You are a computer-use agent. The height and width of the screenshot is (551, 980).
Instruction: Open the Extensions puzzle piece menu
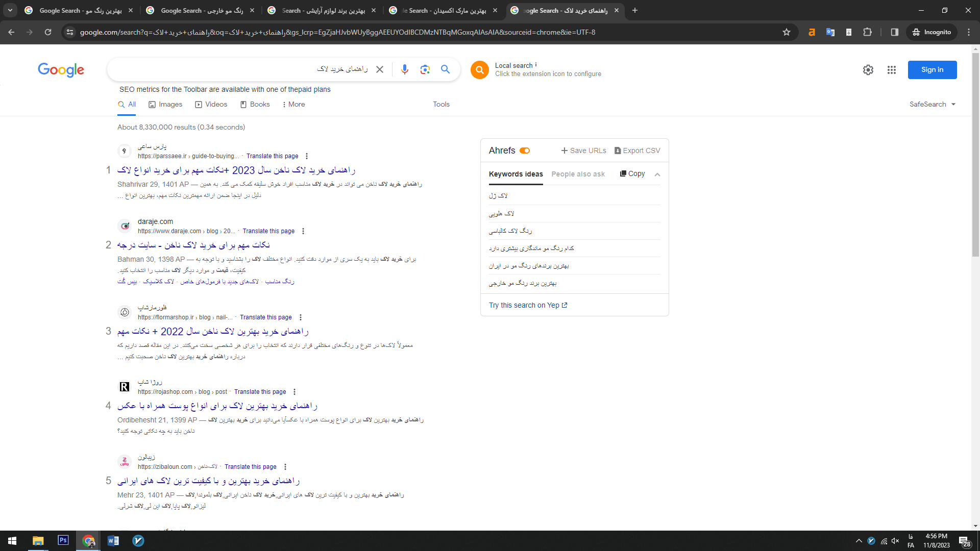(x=867, y=32)
